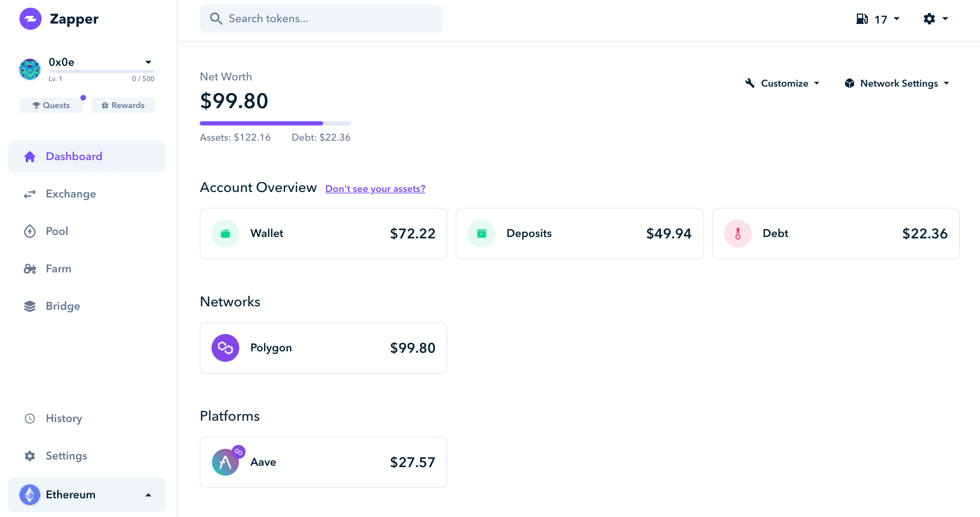Click the Polygon network logo
980x517 pixels.
225,348
